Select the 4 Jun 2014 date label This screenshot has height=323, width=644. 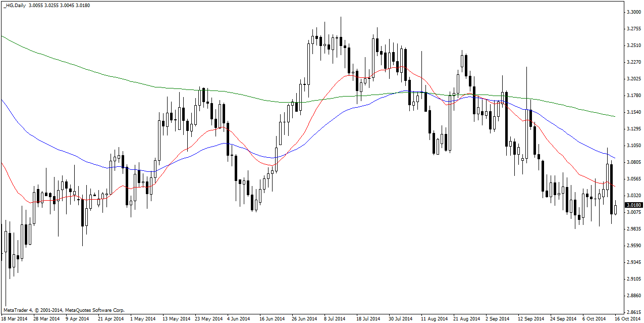239,319
